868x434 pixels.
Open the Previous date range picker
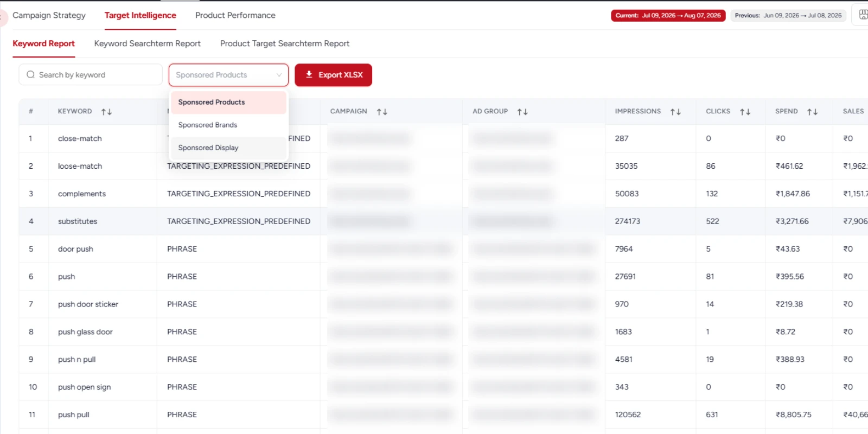[788, 15]
